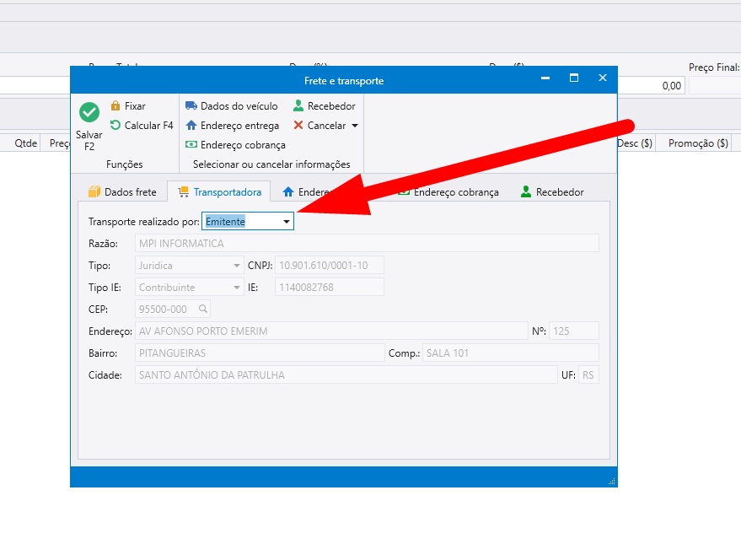Switch to the Dados frete tab
Screen dimensions: 741x560
point(122,192)
